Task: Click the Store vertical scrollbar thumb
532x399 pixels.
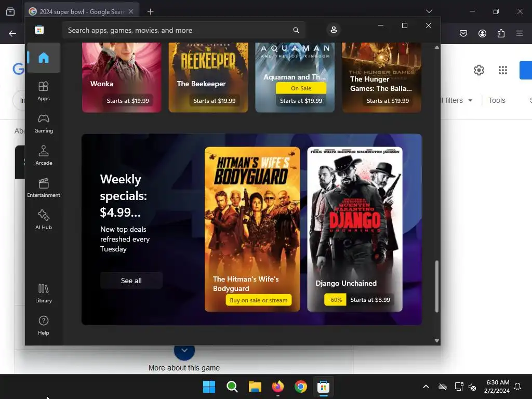Action: click(436, 286)
